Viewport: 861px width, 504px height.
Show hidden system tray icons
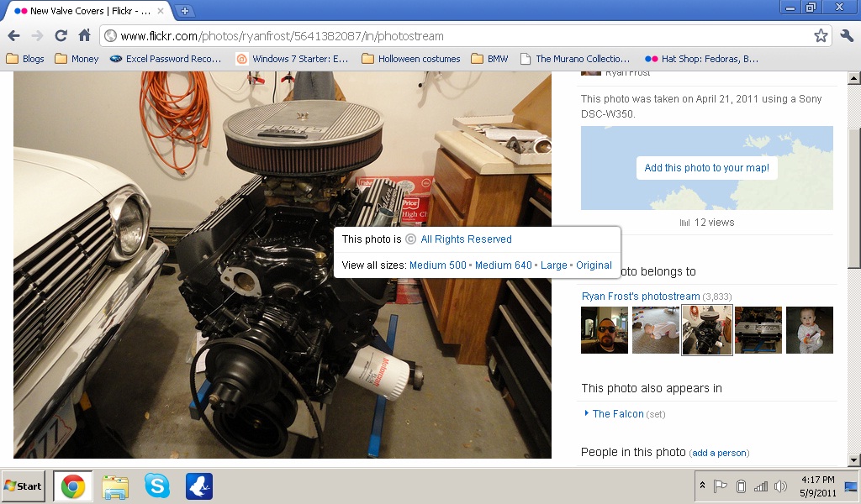pyautogui.click(x=702, y=486)
